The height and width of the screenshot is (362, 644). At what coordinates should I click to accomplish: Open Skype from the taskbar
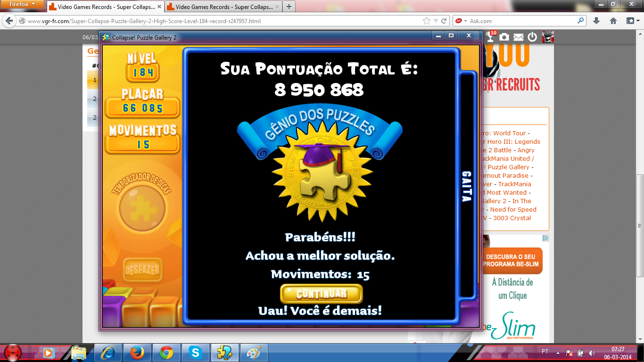tap(195, 352)
